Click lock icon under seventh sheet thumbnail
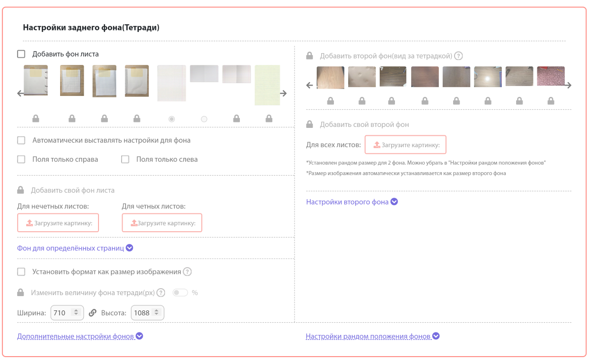The height and width of the screenshot is (364, 591). pos(236,119)
